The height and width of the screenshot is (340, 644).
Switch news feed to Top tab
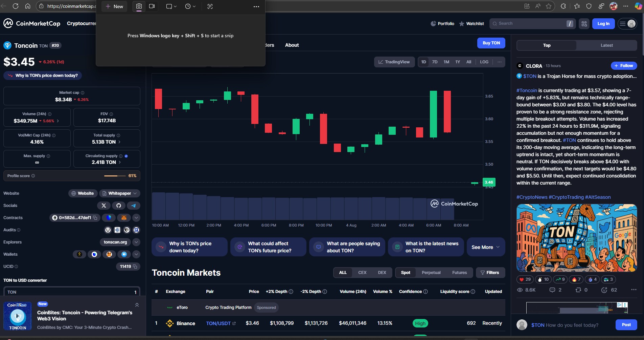(547, 45)
